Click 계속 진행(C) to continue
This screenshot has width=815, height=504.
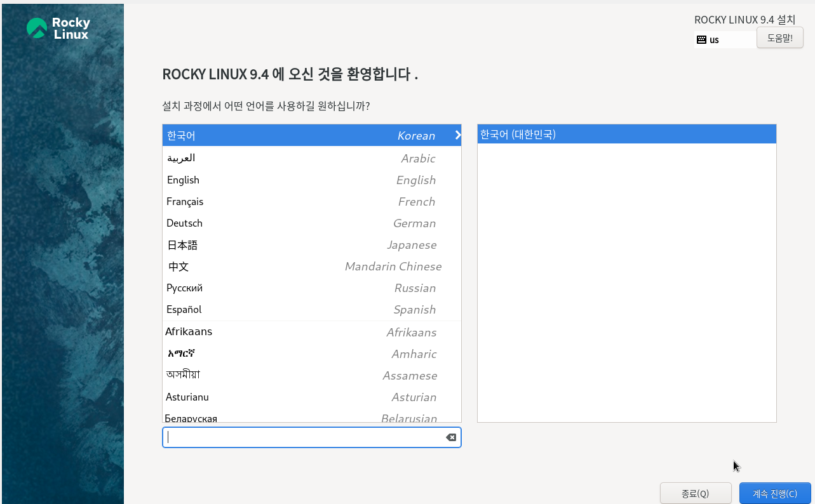point(775,493)
